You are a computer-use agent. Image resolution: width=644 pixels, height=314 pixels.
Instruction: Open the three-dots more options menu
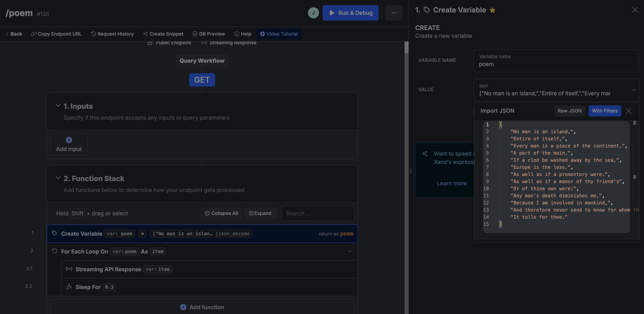(394, 13)
